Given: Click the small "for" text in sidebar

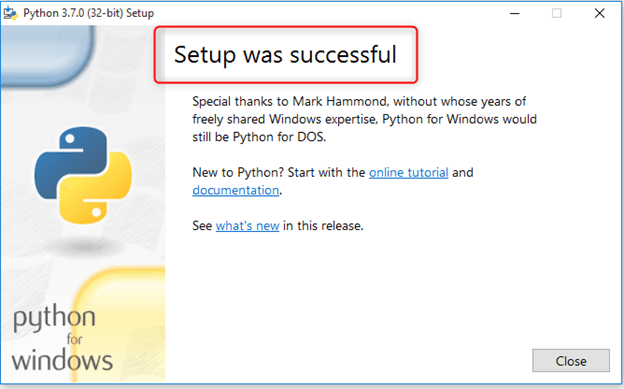Looking at the screenshot, I should coord(74,339).
